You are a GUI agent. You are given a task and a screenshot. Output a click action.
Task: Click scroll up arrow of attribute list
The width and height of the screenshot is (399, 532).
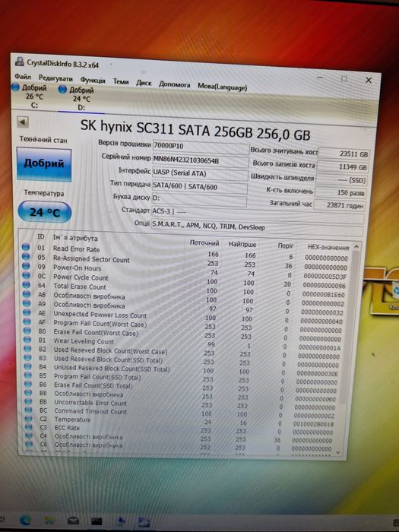[356, 247]
